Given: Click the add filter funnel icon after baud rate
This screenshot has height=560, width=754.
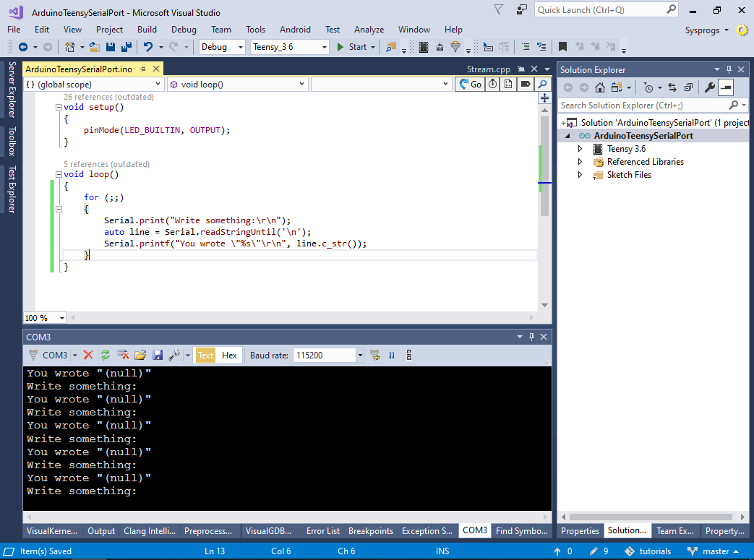Looking at the screenshot, I should tap(374, 356).
